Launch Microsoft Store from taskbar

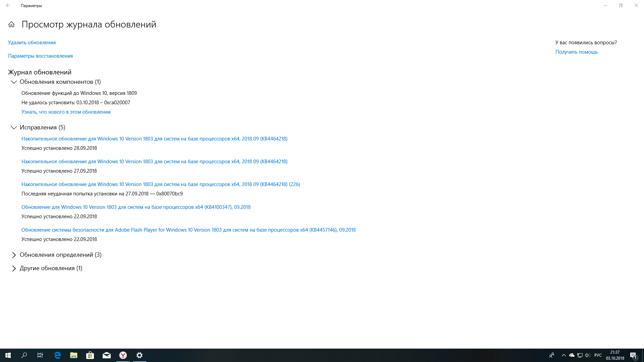click(x=90, y=355)
